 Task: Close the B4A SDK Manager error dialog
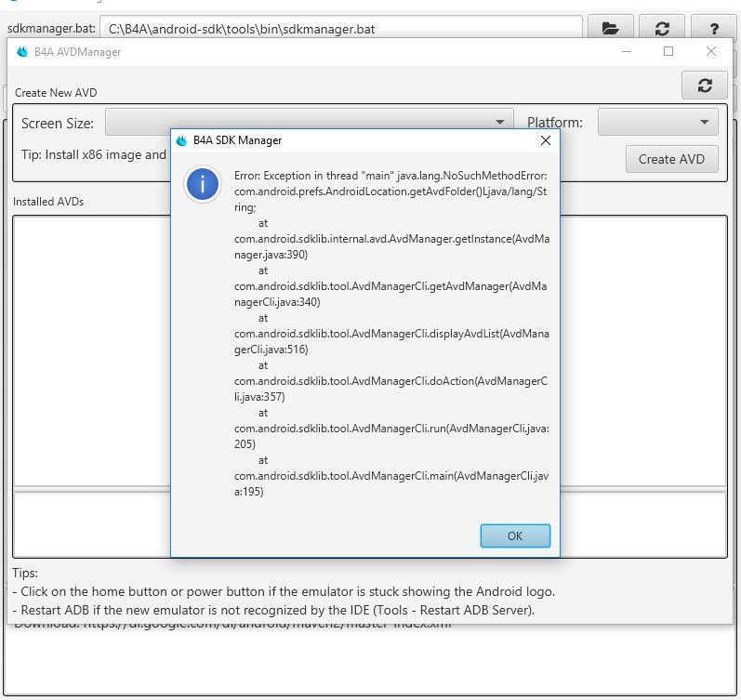point(546,140)
